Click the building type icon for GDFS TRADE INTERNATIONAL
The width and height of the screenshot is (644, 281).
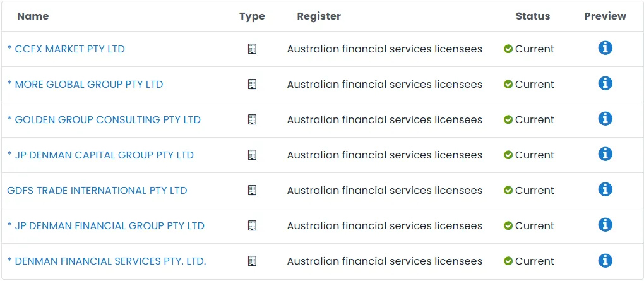tap(252, 190)
